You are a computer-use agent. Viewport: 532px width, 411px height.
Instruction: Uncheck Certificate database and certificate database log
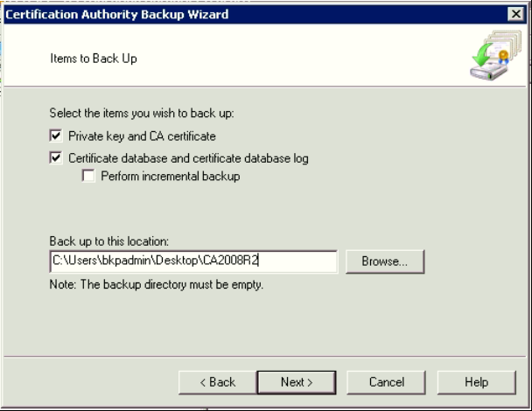[56, 158]
